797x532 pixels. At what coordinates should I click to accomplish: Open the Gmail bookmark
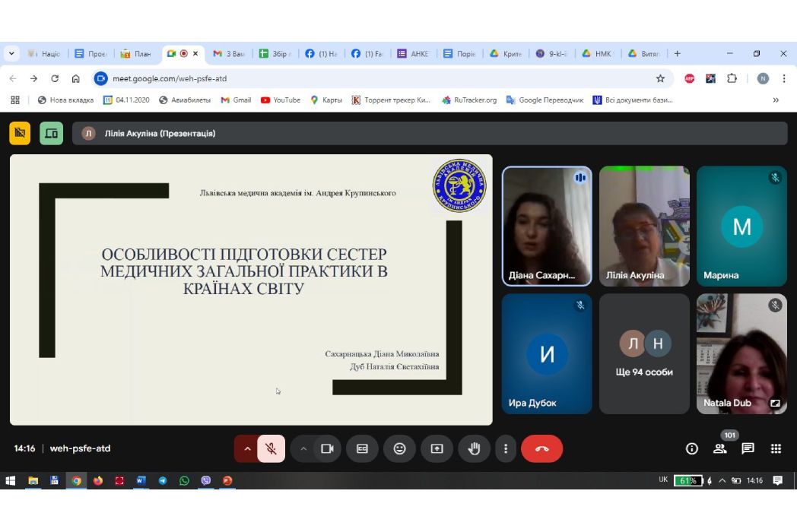[x=237, y=100]
